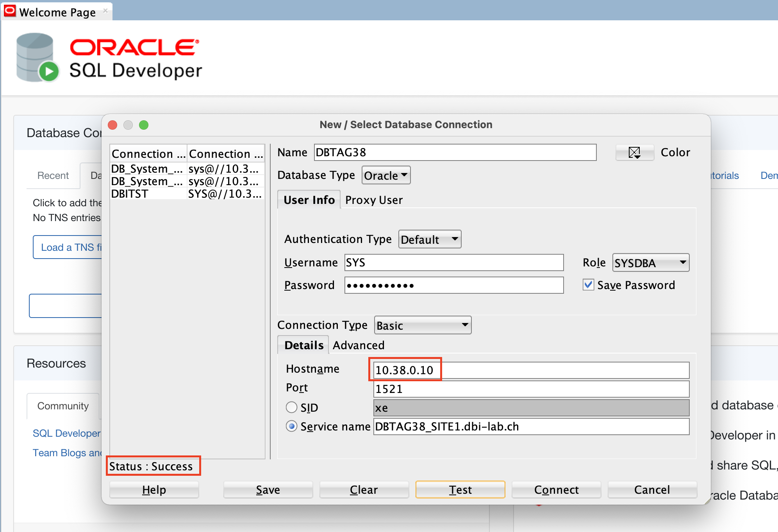This screenshot has width=778, height=532.
Task: Open the Color picker icon button
Action: [x=635, y=152]
